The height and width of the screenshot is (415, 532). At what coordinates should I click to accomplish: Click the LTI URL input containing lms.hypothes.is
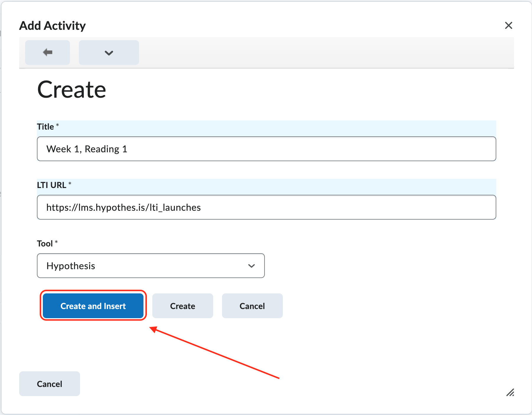click(266, 207)
